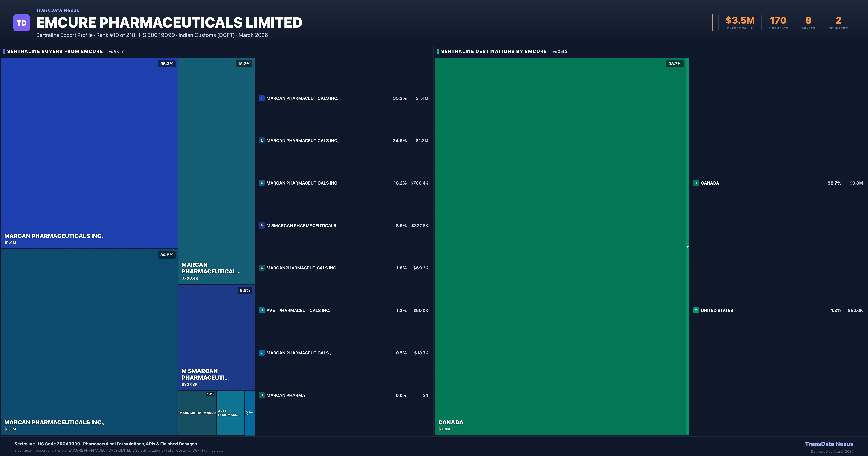Click green rank badge 1 beside Canada
This screenshot has width=868, height=456.
(x=696, y=183)
